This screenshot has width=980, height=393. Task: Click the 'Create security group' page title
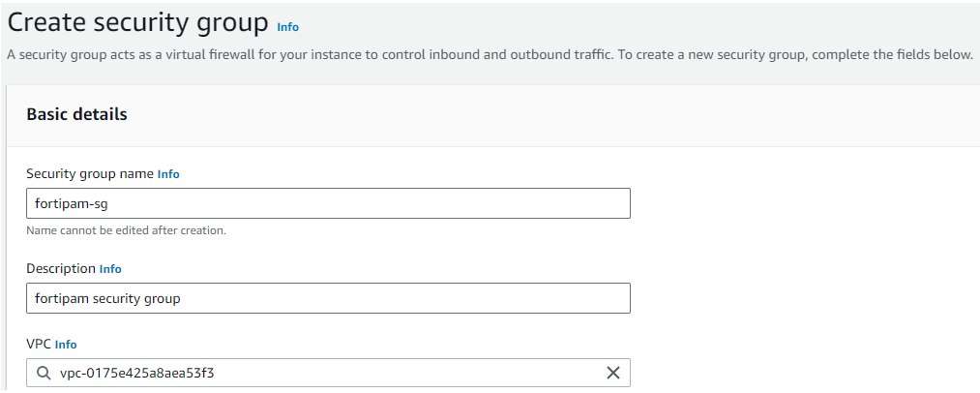pos(137,20)
